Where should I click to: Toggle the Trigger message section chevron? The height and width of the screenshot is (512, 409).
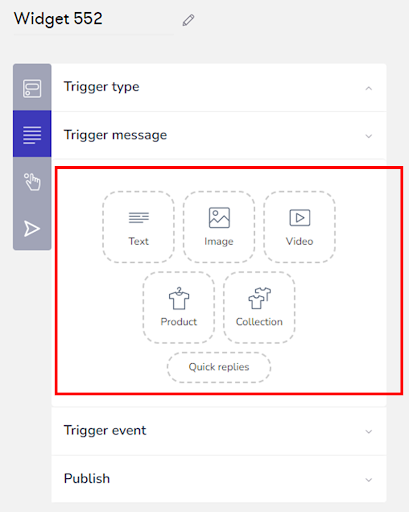pyautogui.click(x=369, y=136)
